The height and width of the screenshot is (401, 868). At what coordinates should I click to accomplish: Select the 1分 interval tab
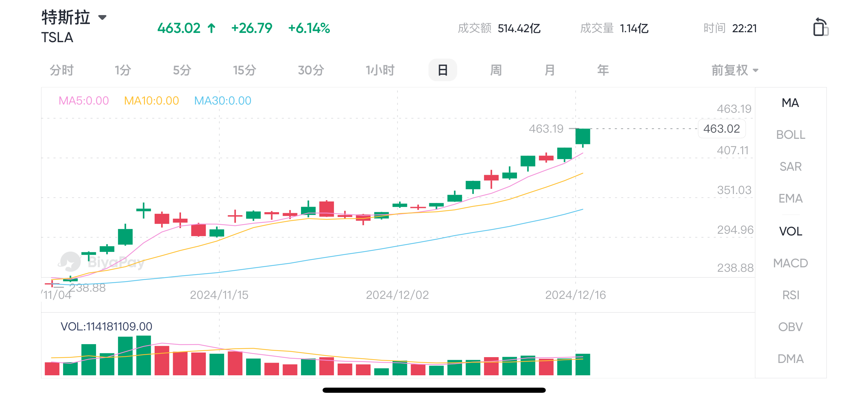click(x=123, y=70)
